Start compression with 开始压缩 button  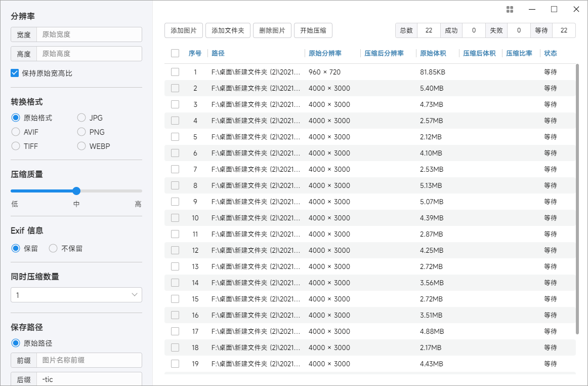click(x=313, y=30)
